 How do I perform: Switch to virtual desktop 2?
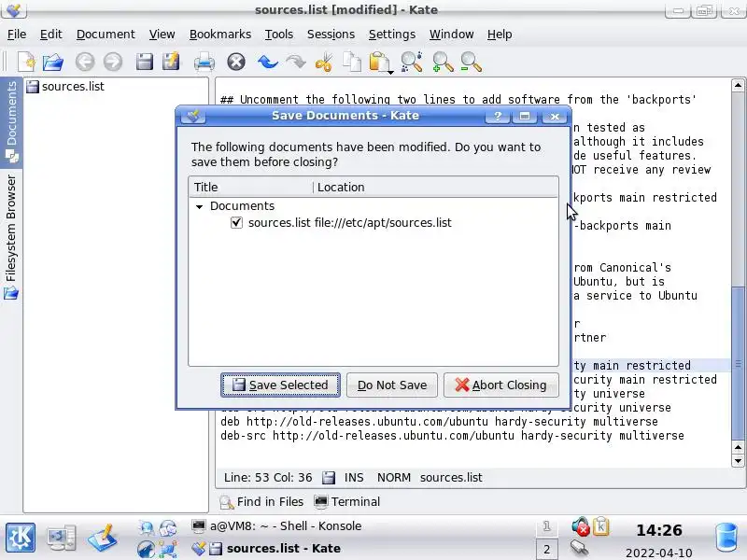click(x=546, y=549)
